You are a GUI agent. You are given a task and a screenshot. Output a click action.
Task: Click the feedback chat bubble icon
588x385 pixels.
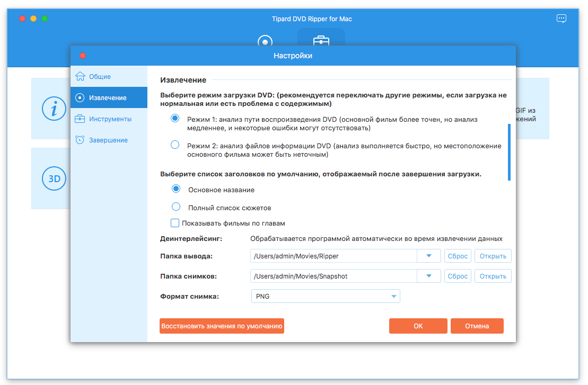click(x=561, y=19)
